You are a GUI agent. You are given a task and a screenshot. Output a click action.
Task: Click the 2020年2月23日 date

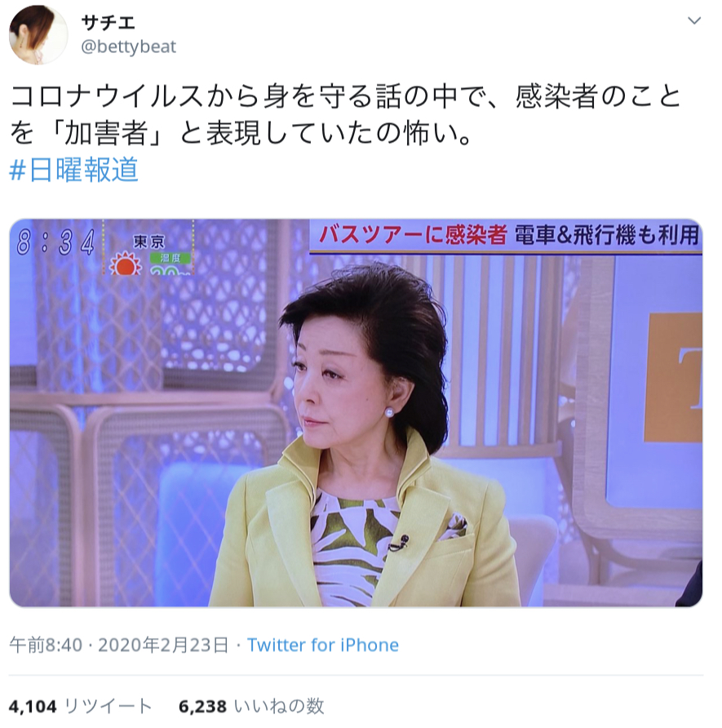tap(163, 645)
